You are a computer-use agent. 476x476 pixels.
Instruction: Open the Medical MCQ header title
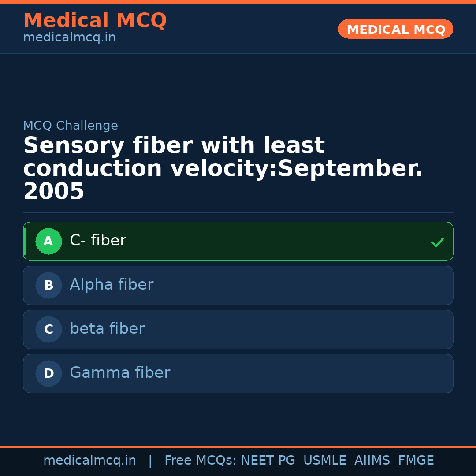tap(95, 21)
